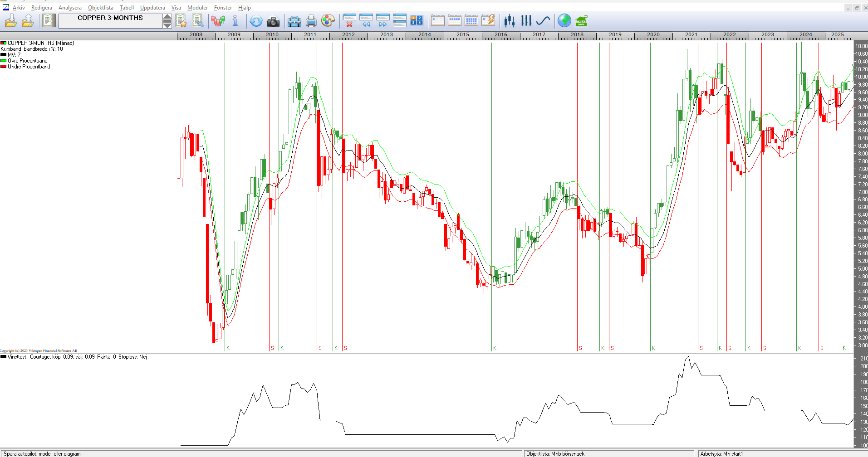This screenshot has width=868, height=457.
Task: Open the toolbox briefcase icon
Action: (294, 21)
